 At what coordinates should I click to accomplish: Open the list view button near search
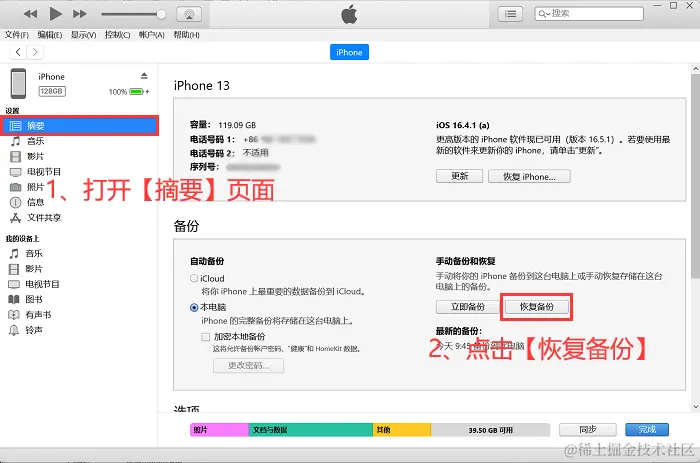[510, 14]
